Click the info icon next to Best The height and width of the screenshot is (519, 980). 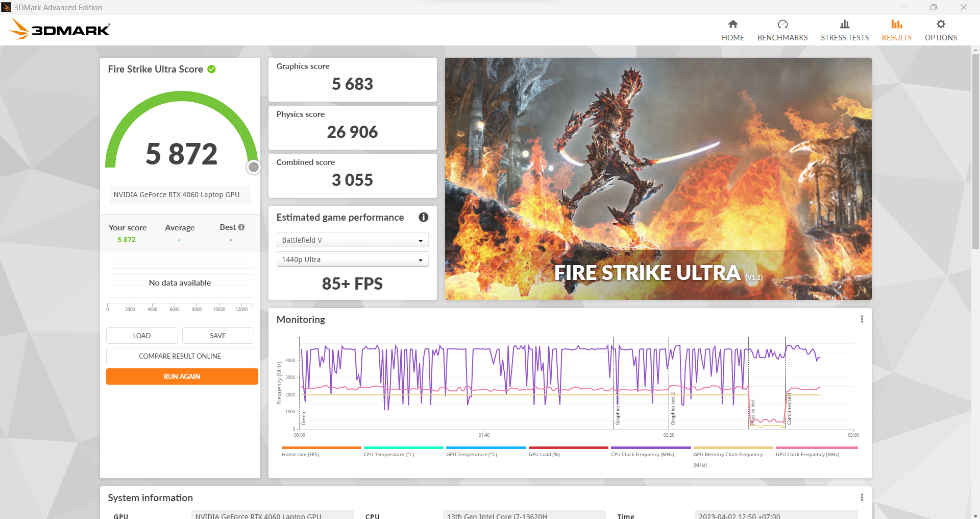pyautogui.click(x=241, y=227)
